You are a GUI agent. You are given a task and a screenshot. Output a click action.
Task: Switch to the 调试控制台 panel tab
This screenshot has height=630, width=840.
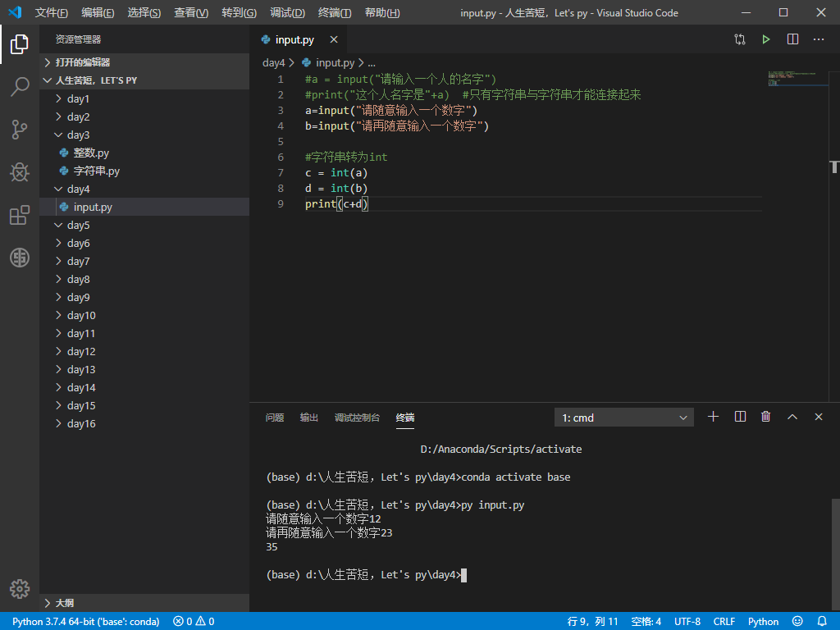pyautogui.click(x=357, y=418)
